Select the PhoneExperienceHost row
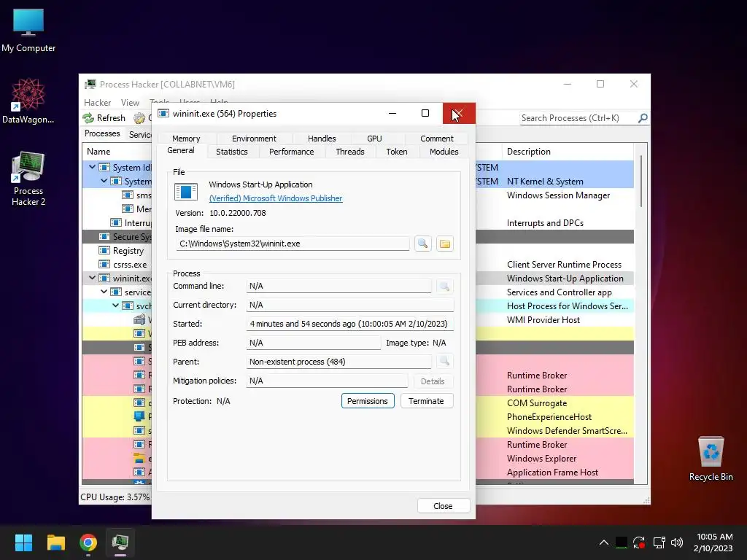This screenshot has width=747, height=560. [x=549, y=417]
